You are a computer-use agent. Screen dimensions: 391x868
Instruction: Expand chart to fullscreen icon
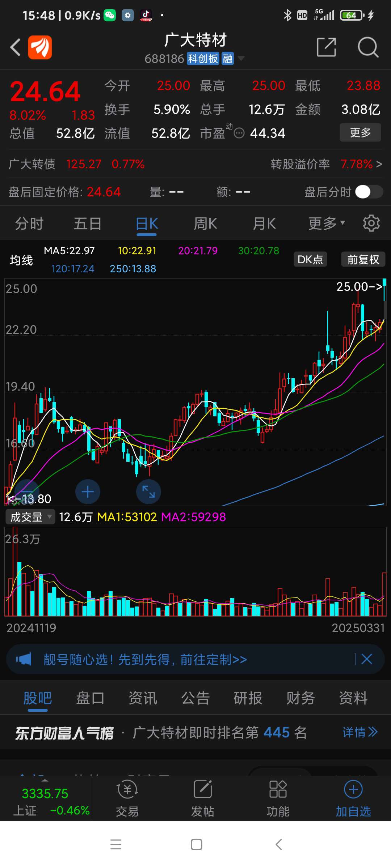[148, 492]
